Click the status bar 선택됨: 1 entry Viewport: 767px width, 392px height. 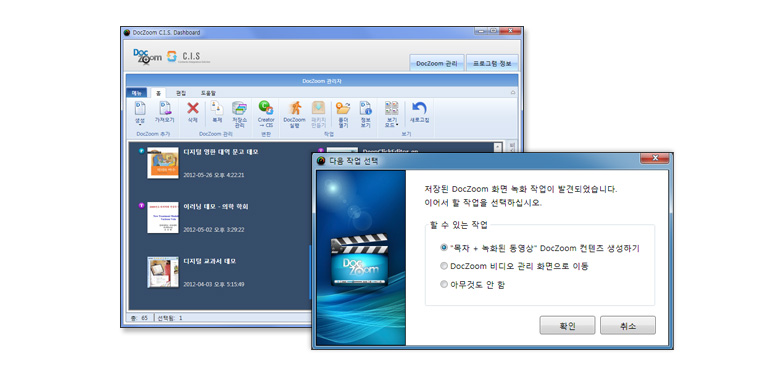170,318
